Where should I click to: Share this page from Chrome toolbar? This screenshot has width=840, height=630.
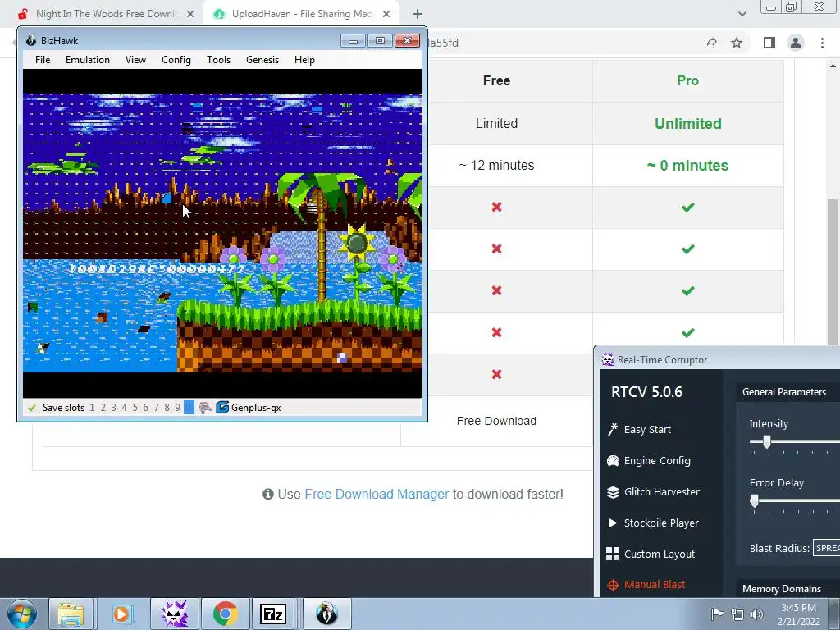(x=710, y=43)
